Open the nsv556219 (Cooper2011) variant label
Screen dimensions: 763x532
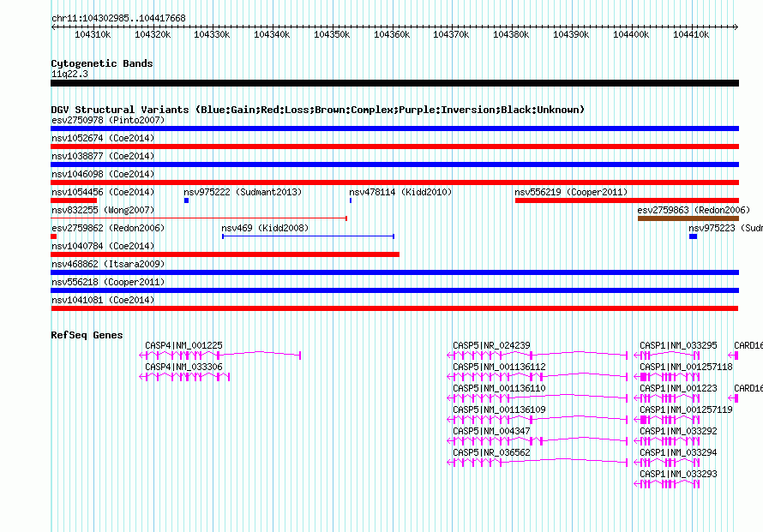click(571, 192)
